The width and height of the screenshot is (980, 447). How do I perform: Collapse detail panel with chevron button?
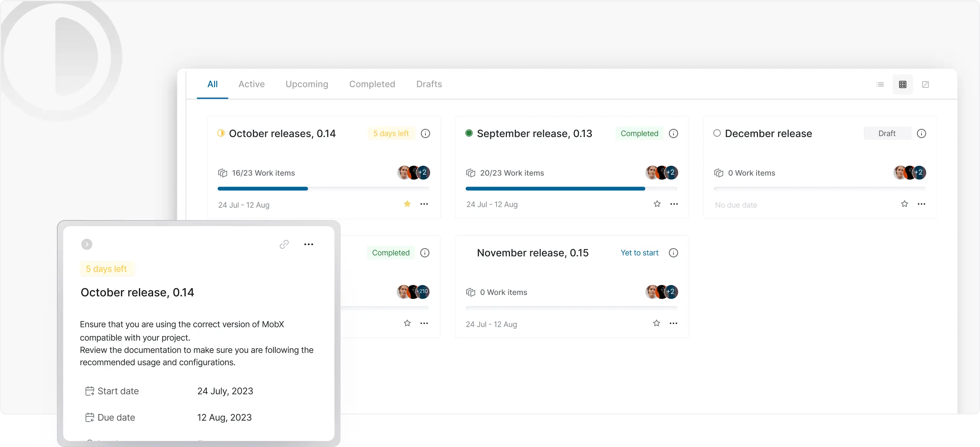click(x=87, y=244)
